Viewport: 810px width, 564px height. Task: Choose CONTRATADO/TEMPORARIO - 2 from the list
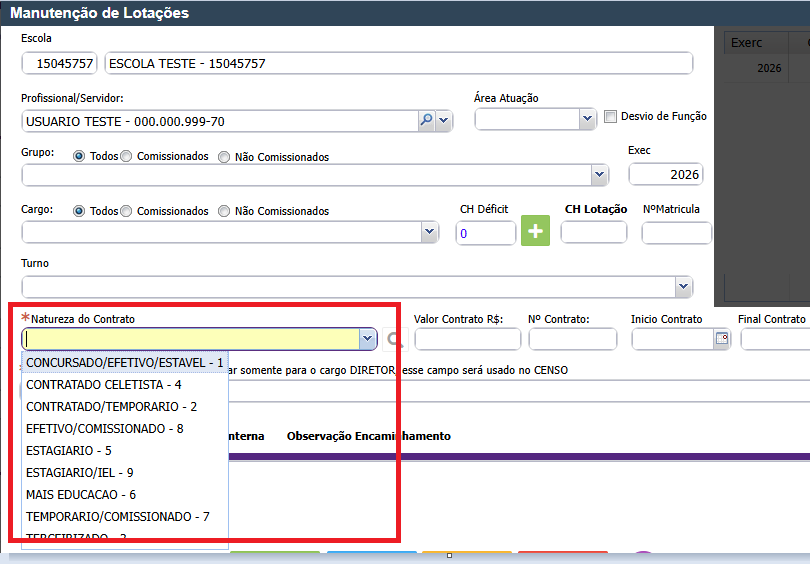point(111,407)
